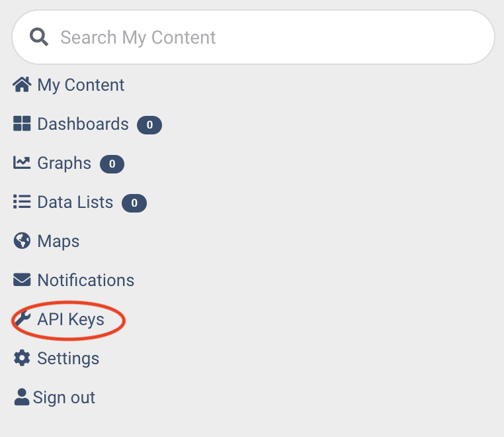Click the Sign out link
This screenshot has width=504, height=437.
(64, 398)
